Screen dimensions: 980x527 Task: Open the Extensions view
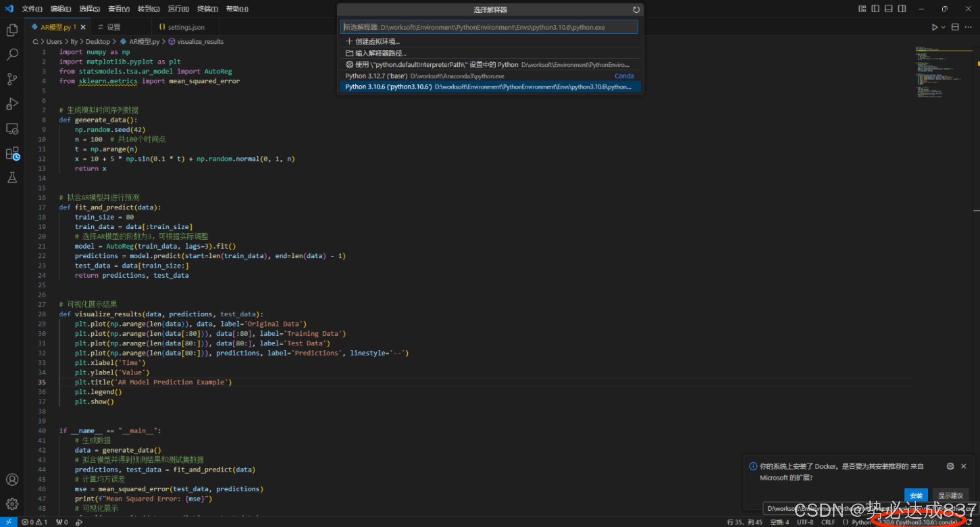click(x=11, y=153)
